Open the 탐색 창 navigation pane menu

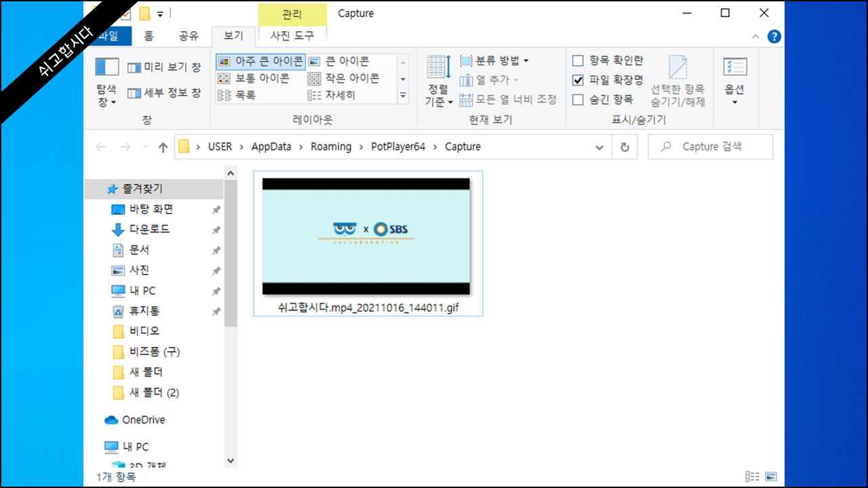107,83
